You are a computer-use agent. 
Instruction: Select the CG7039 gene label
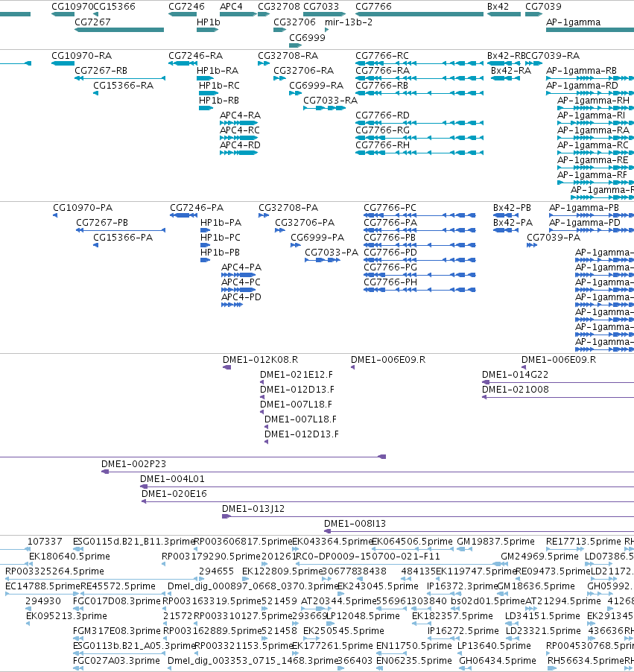[543, 7]
